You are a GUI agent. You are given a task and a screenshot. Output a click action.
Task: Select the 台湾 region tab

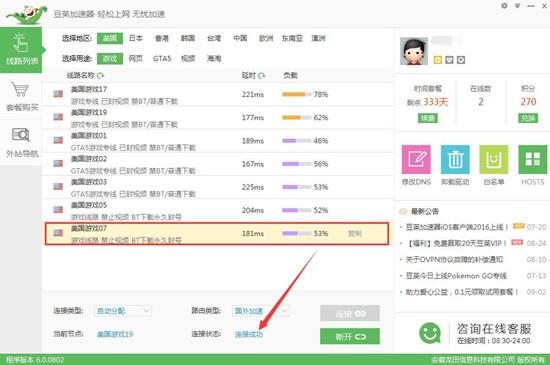214,38
